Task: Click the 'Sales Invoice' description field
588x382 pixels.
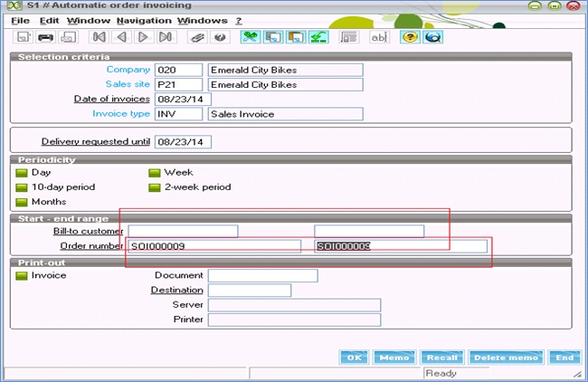Action: point(285,114)
